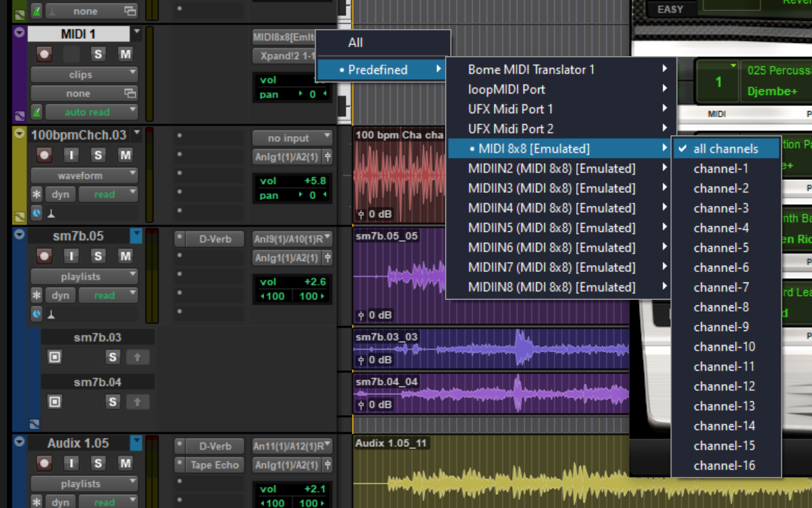Mute the MIDI 1 track
812x508 pixels.
[x=125, y=54]
